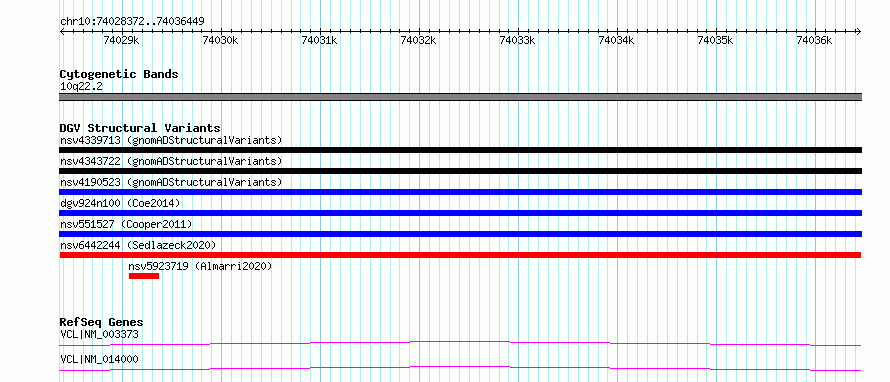
Task: Click the chr10:74028372..74036449 coordinate label
Action: click(132, 21)
